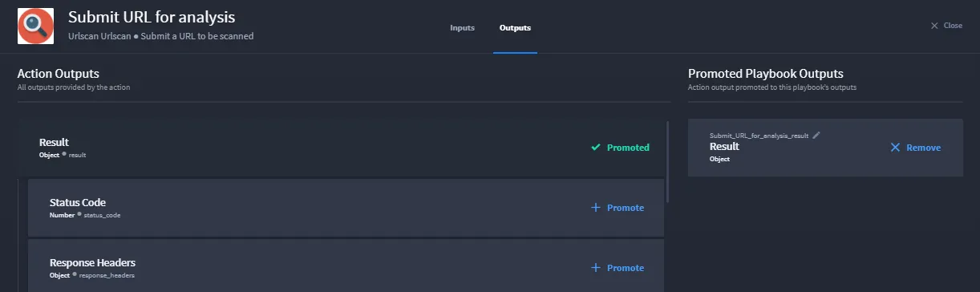Promote the Status Code output
Screen dimensions: 980x292
[618, 208]
